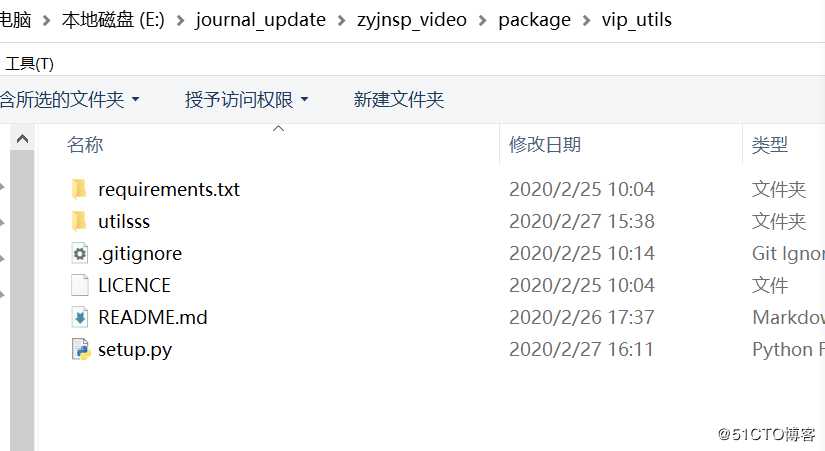Screen dimensions: 825x451
Task: Open the requirements.txt folder icon
Action: pyautogui.click(x=79, y=189)
